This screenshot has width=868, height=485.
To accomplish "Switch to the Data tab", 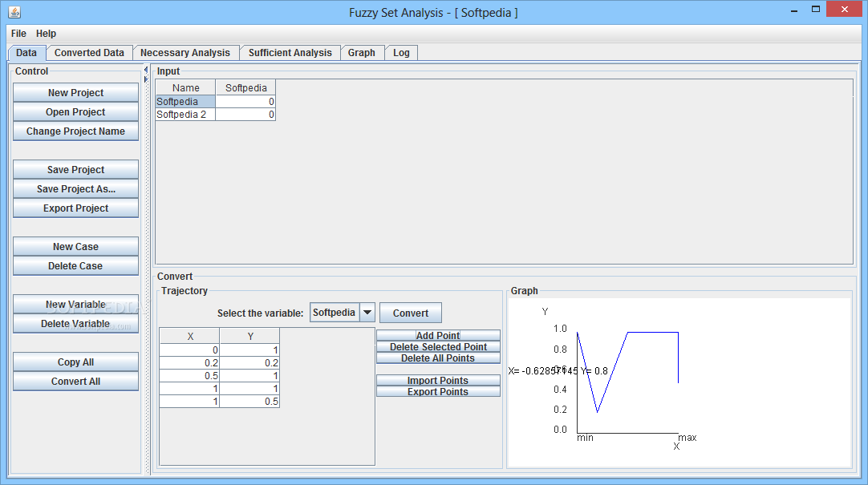I will coord(26,53).
